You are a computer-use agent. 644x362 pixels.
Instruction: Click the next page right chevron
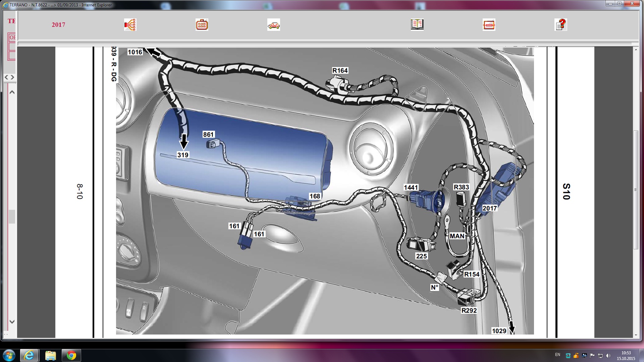(12, 77)
